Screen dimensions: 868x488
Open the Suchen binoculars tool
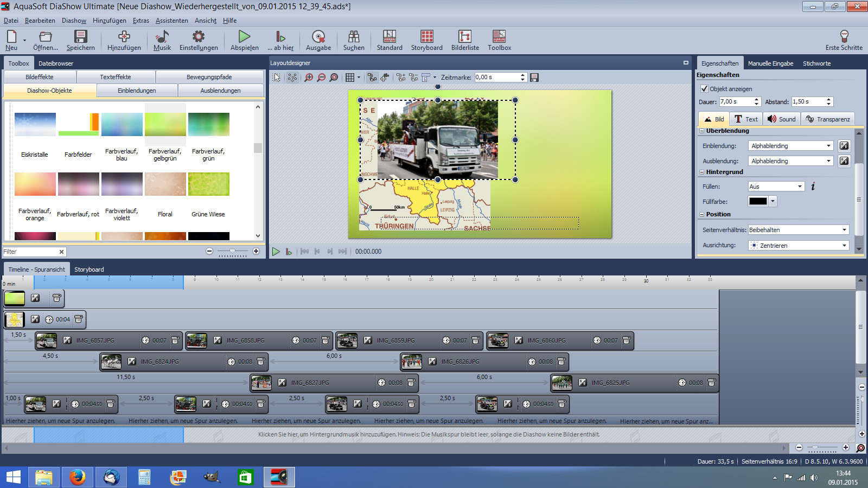coord(354,37)
